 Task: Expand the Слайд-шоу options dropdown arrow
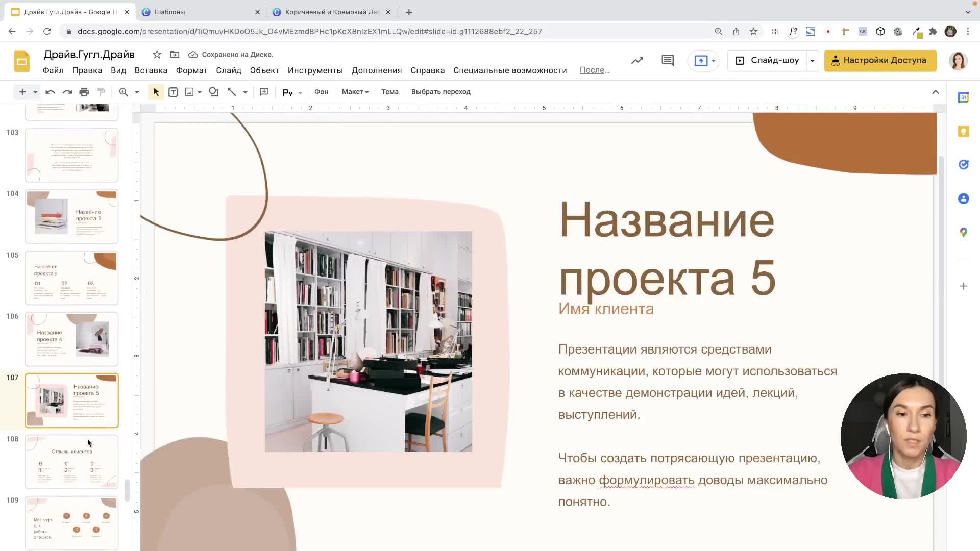812,61
